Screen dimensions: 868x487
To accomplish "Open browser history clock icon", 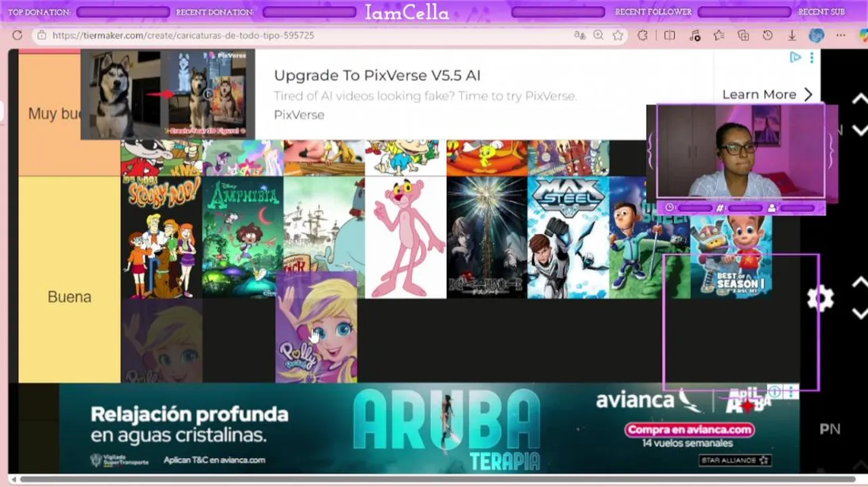I will coord(767,35).
